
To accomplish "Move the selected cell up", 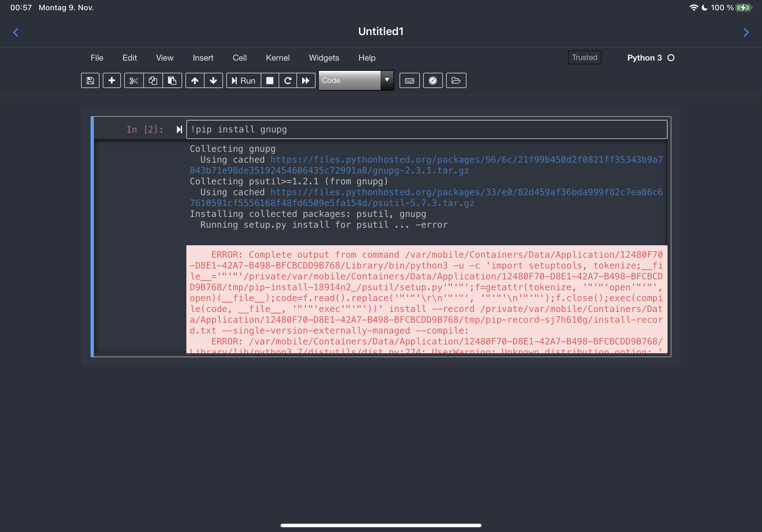I will click(x=195, y=80).
